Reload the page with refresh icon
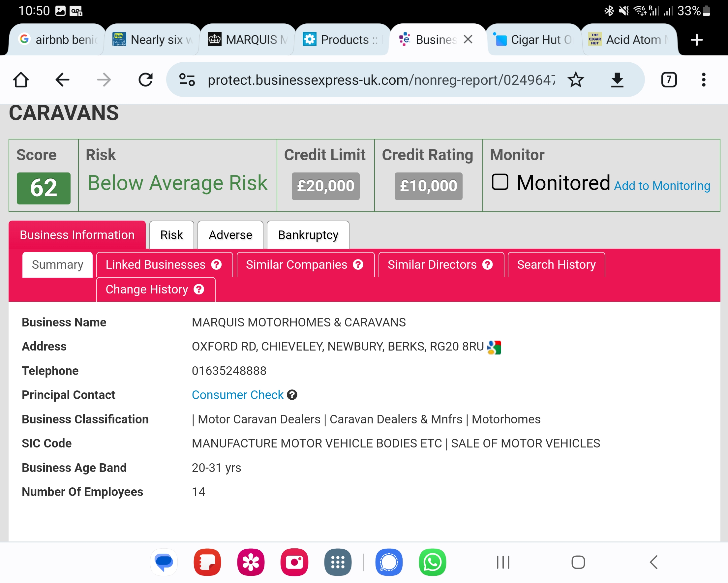 tap(145, 80)
